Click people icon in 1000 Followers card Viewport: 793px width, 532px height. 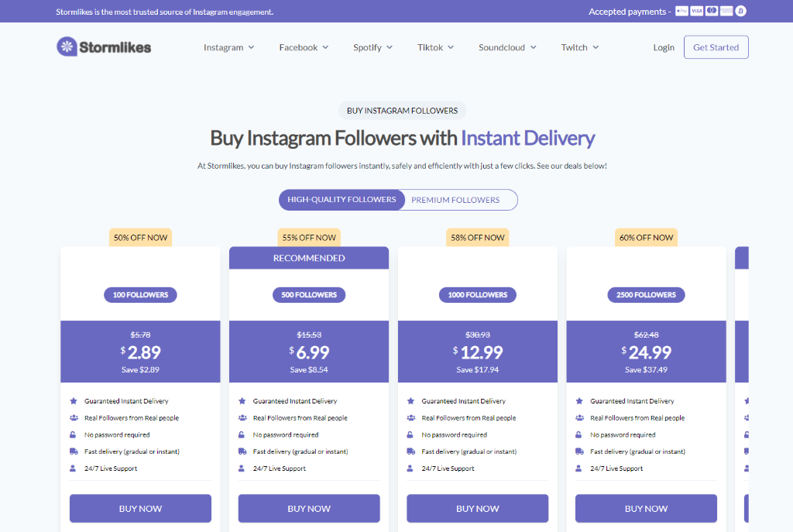coord(410,417)
